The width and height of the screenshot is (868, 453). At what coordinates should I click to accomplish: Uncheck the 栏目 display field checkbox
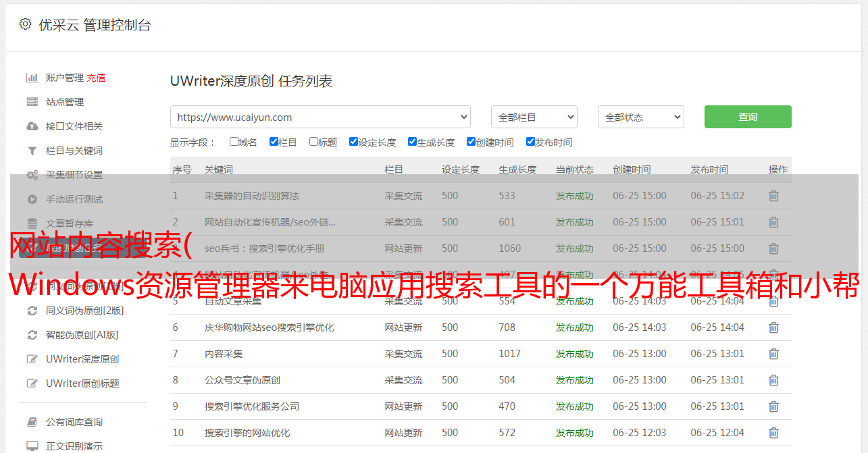(x=274, y=142)
